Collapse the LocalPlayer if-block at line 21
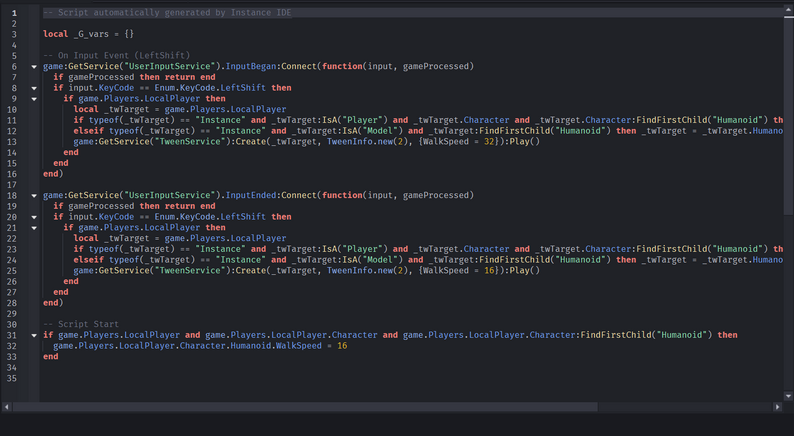This screenshot has height=436, width=794. tap(34, 228)
